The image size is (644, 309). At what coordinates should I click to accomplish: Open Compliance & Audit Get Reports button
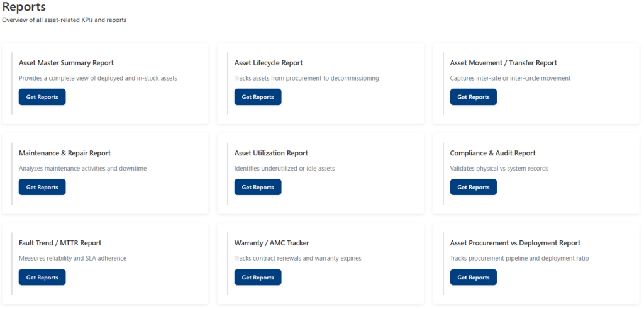coord(473,187)
